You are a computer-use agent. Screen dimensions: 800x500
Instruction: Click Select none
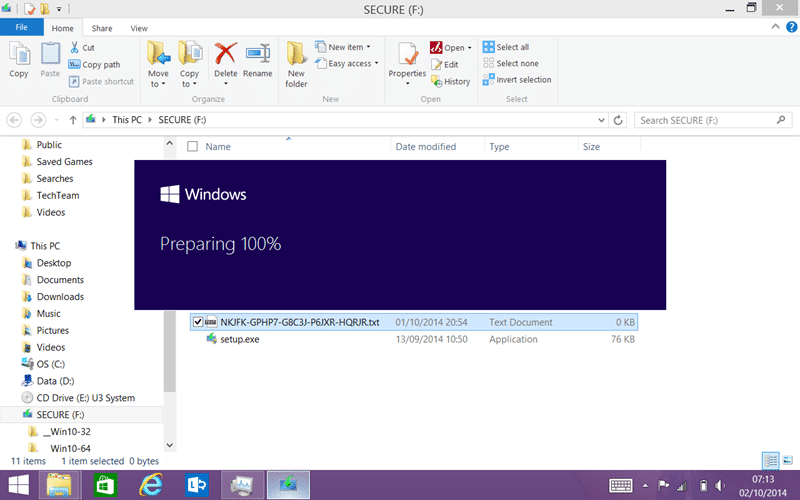tap(511, 63)
